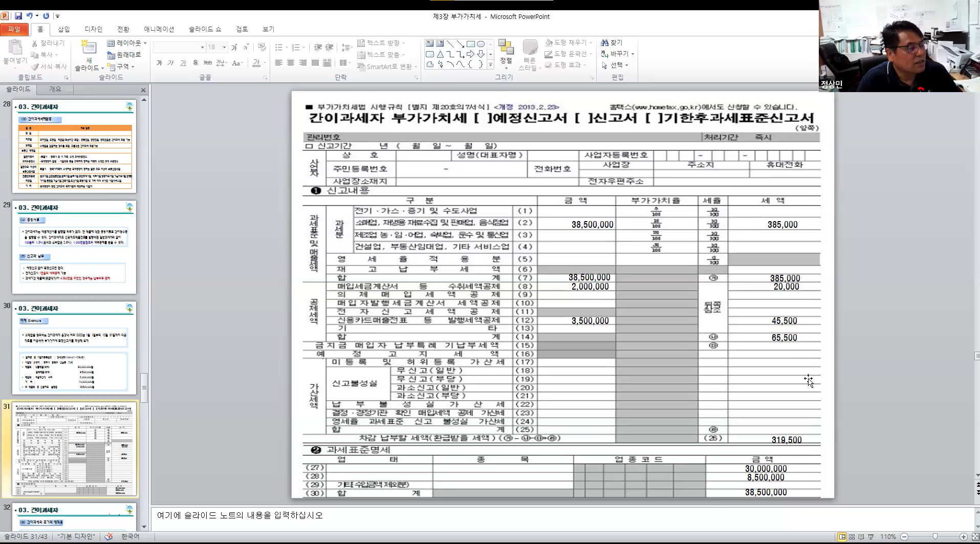Viewport: 980px width, 544px height.
Task: Toggle normal view button in status bar
Action: (x=842, y=537)
